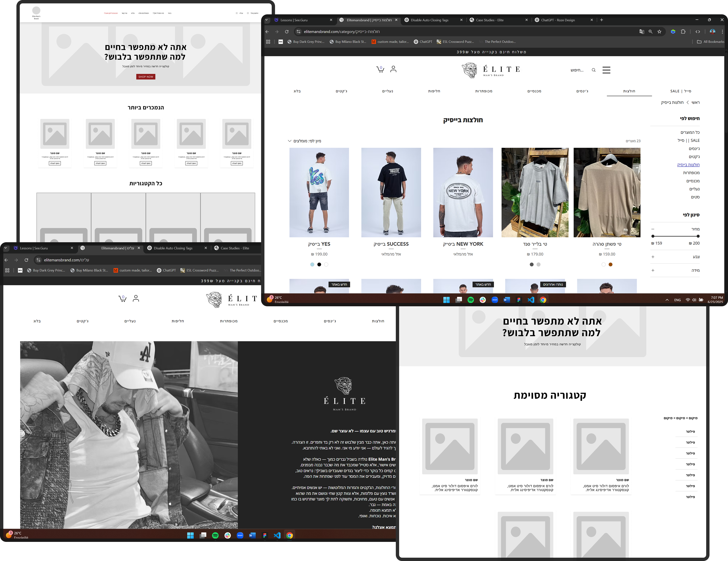Image resolution: width=728 pixels, height=561 pixels.
Task: Switch to Lessons | See.Guru tab in category window
Action: tap(303, 20)
